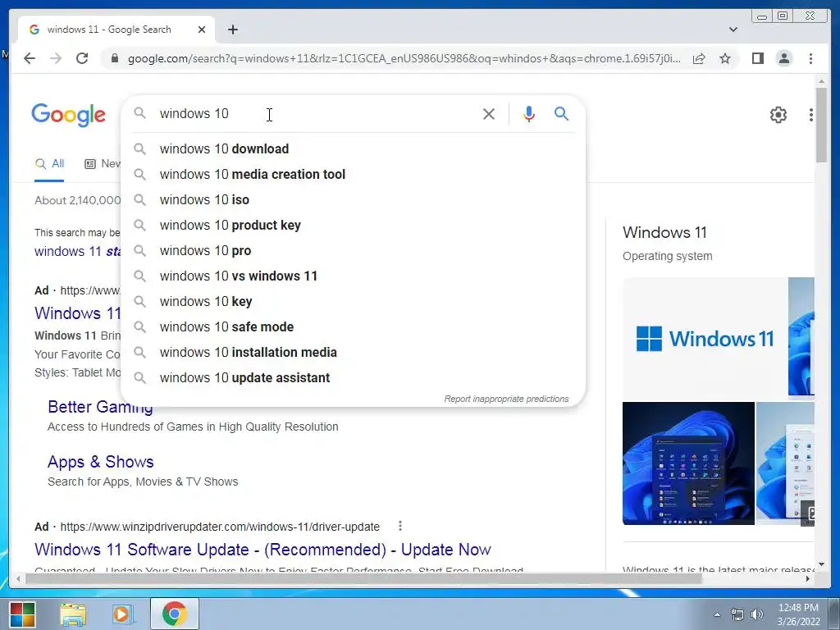
Task: Click the Google logo
Action: [x=69, y=115]
